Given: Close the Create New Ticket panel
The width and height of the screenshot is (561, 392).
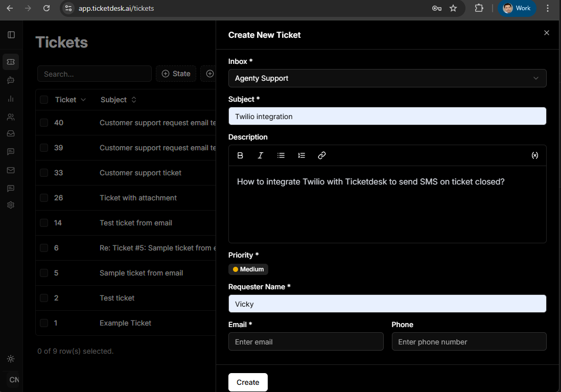Looking at the screenshot, I should coord(546,33).
